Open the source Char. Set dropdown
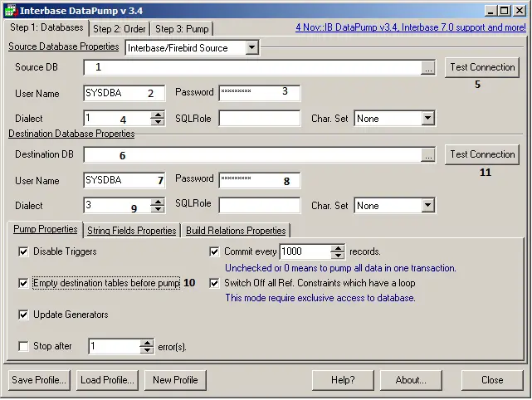Viewport: 532px width, 400px height. pos(427,119)
